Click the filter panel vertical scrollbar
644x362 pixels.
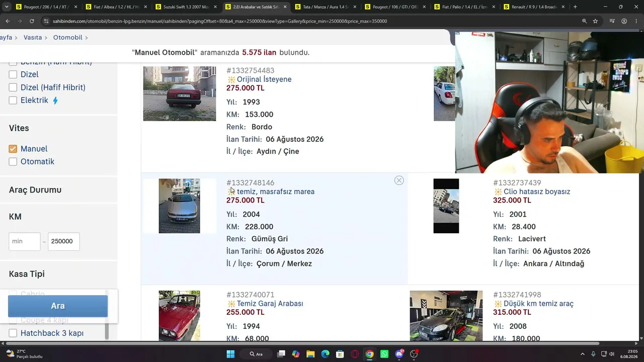tap(106, 314)
